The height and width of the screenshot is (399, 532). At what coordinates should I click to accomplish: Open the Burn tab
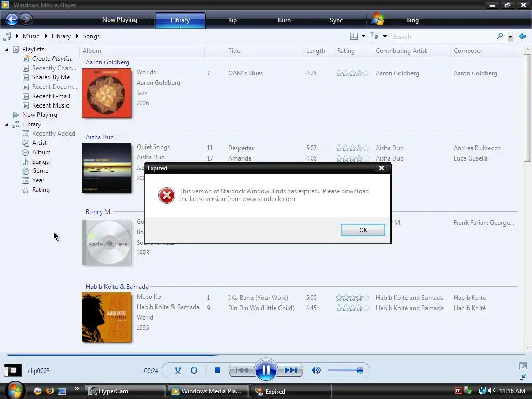(x=284, y=20)
